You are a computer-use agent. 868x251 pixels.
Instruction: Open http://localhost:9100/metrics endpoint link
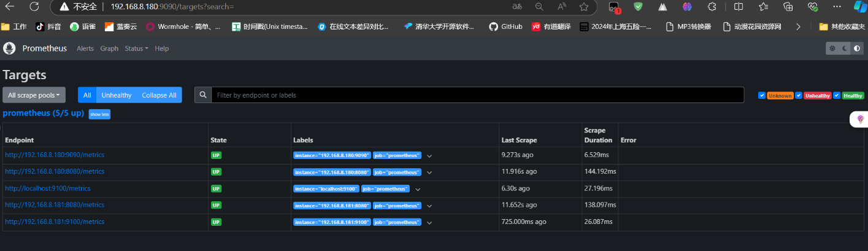click(48, 188)
